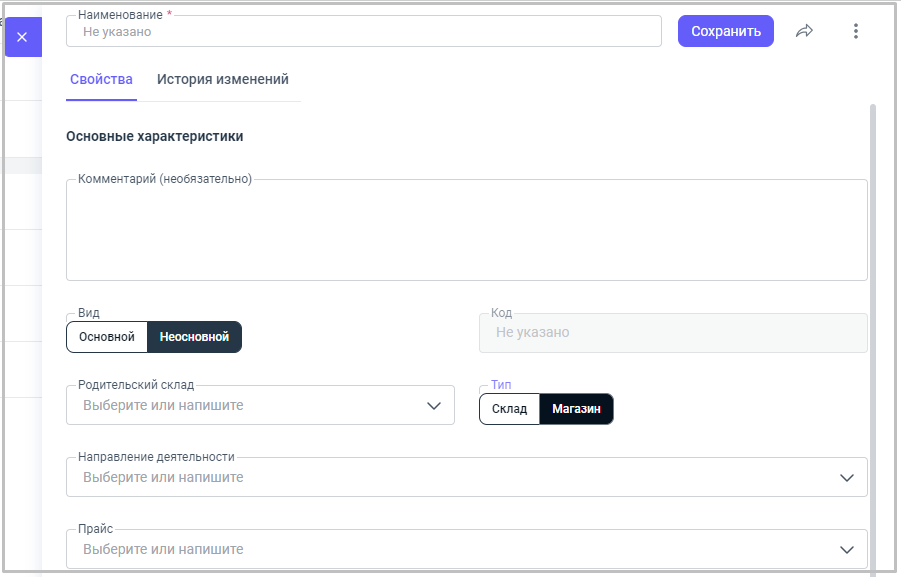Viewport: 901px width, 577px height.
Task: Open the История изменений tab
Action: point(222,80)
